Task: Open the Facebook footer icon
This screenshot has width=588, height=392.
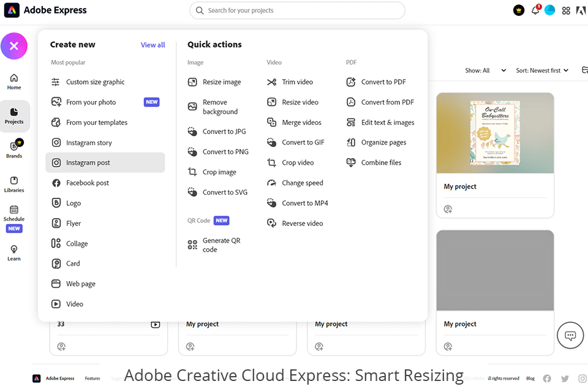Action: coord(547,379)
